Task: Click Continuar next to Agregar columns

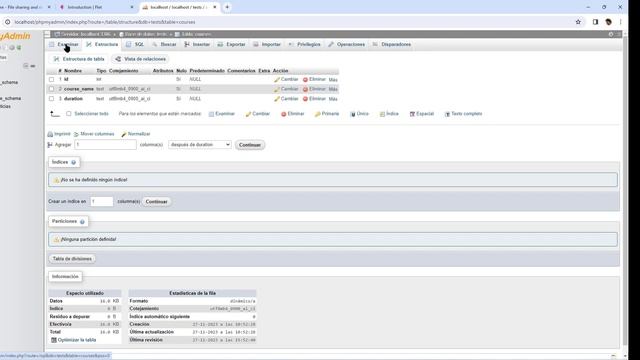Action: click(x=250, y=145)
